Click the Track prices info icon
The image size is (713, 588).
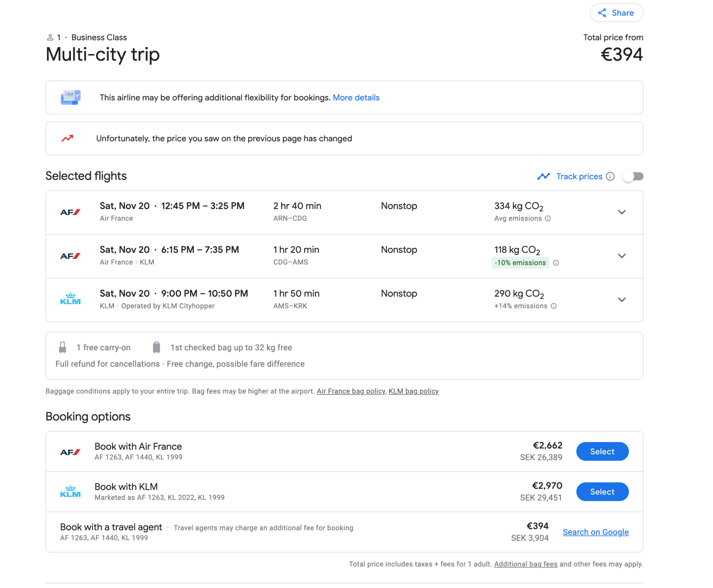610,177
